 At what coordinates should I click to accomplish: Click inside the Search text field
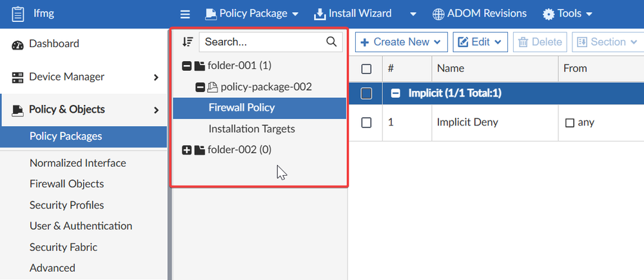pyautogui.click(x=261, y=42)
